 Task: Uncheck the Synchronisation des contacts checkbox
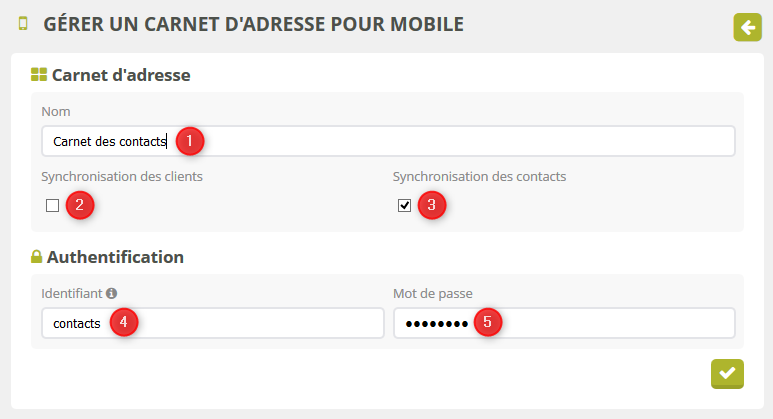tap(404, 206)
